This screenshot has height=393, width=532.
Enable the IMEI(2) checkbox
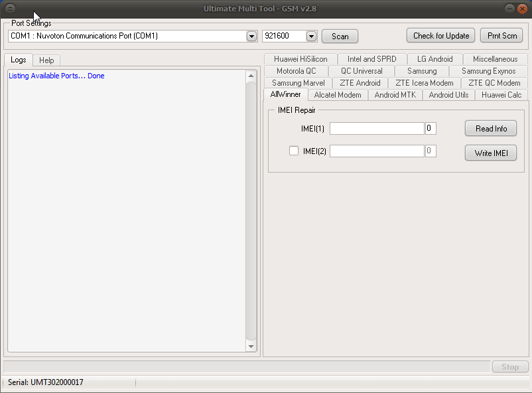coord(294,151)
